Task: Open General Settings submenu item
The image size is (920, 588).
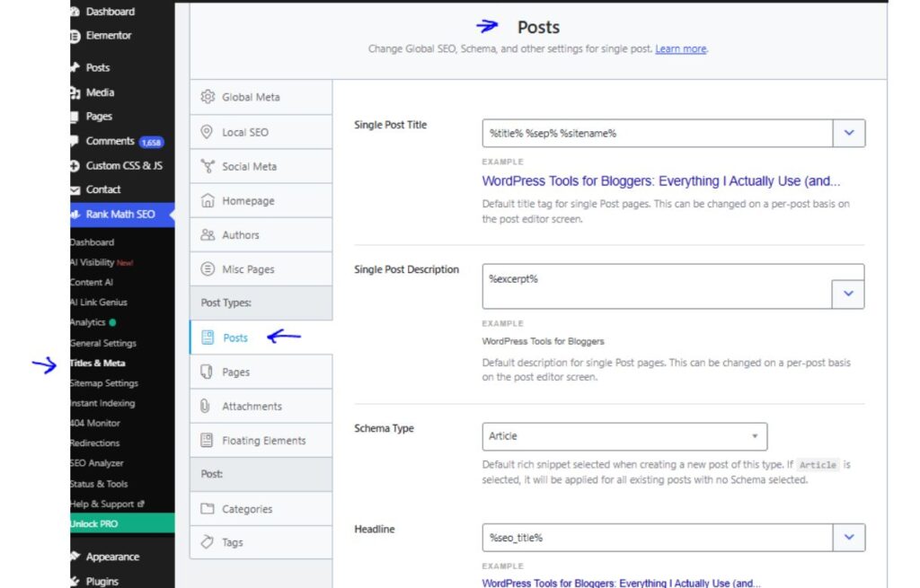Action: coord(103,343)
